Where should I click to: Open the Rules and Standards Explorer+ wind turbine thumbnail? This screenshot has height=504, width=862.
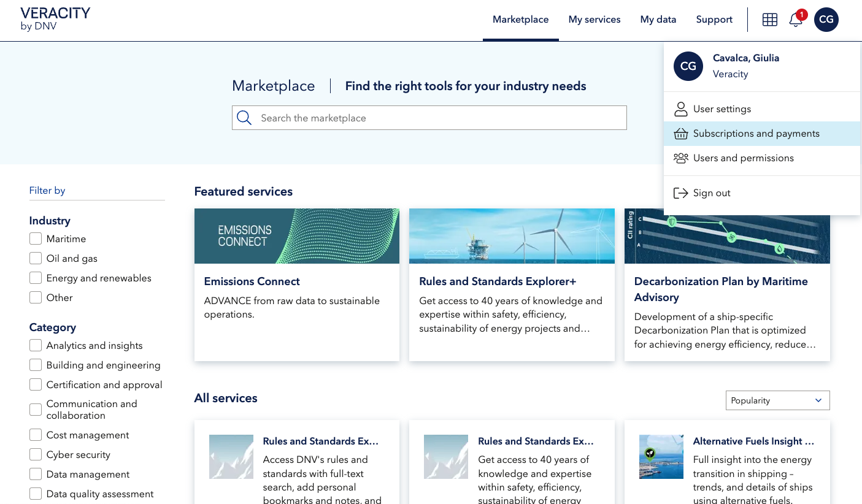pyautogui.click(x=511, y=236)
